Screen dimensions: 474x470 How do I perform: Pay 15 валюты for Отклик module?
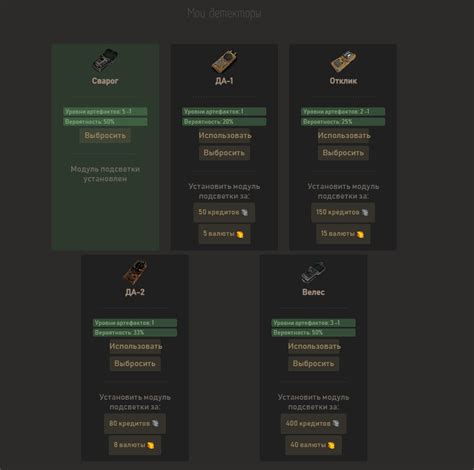(x=343, y=234)
